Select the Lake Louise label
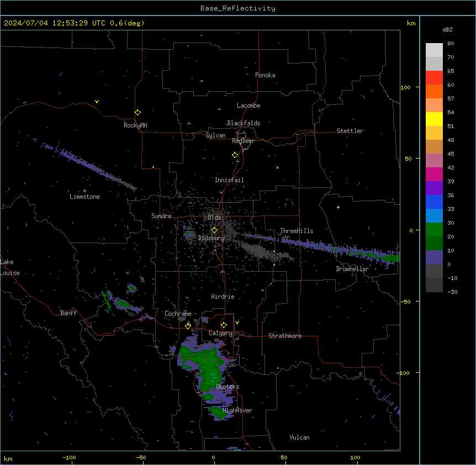The height and width of the screenshot is (465, 476). (x=10, y=267)
